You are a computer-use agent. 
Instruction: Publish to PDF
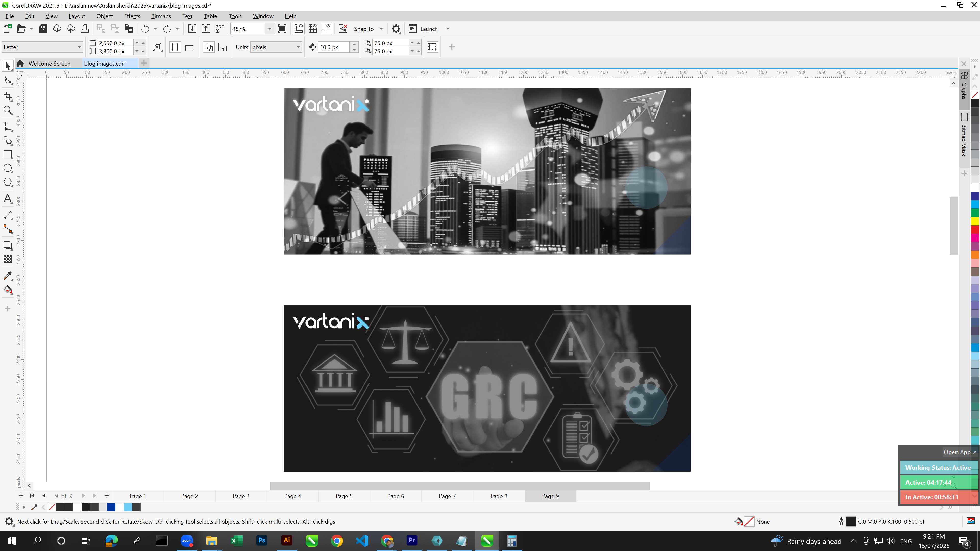(219, 29)
